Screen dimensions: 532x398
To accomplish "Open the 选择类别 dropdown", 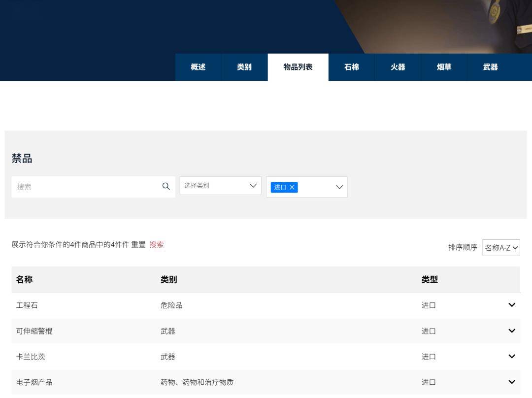I will click(x=220, y=186).
